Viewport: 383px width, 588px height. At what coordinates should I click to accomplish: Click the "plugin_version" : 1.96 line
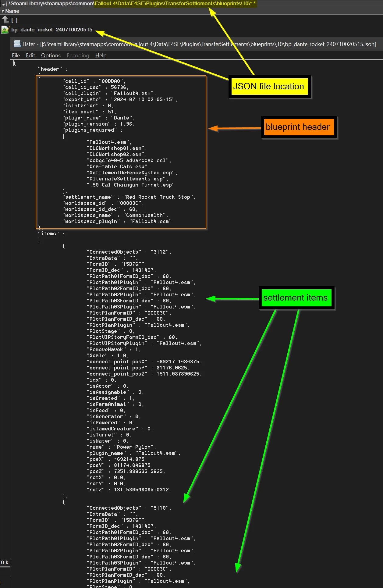[99, 124]
